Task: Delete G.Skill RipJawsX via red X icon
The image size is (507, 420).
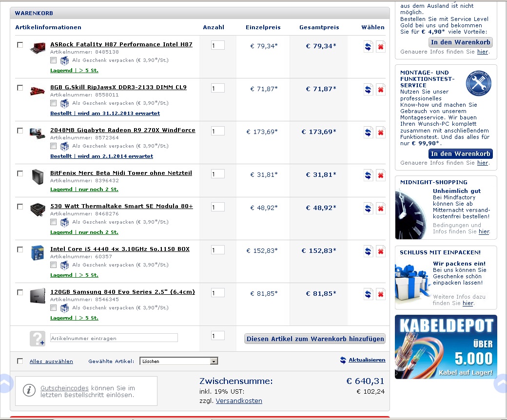Action: [x=381, y=90]
